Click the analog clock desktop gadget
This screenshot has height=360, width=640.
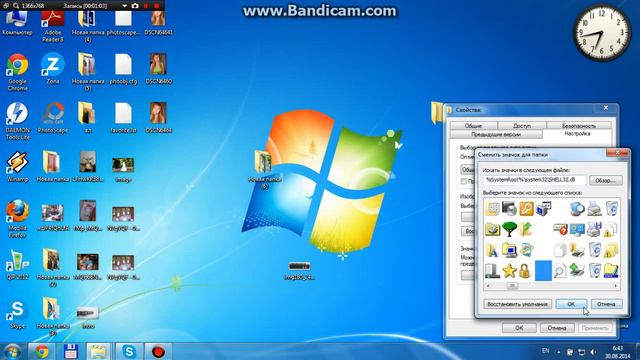coord(602,32)
